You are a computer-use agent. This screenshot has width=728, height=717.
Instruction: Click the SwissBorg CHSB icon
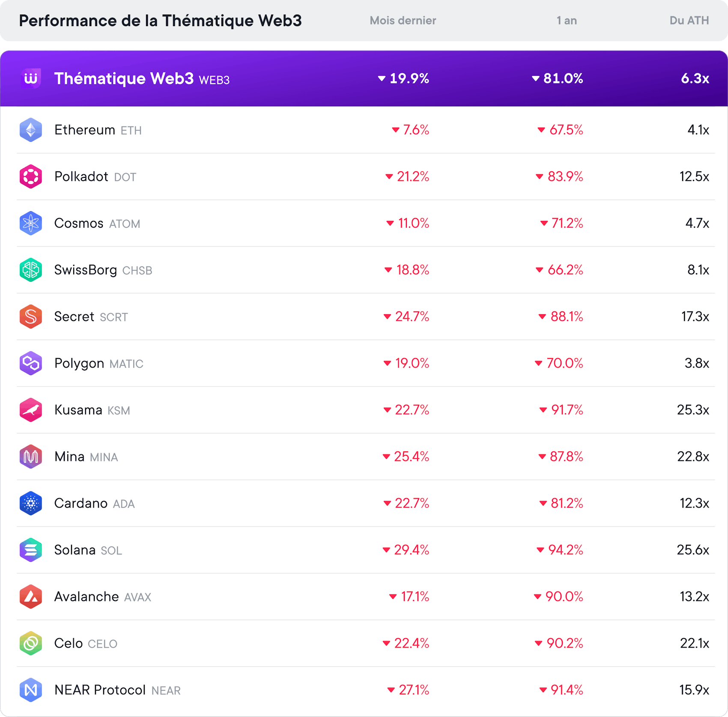coord(31,270)
